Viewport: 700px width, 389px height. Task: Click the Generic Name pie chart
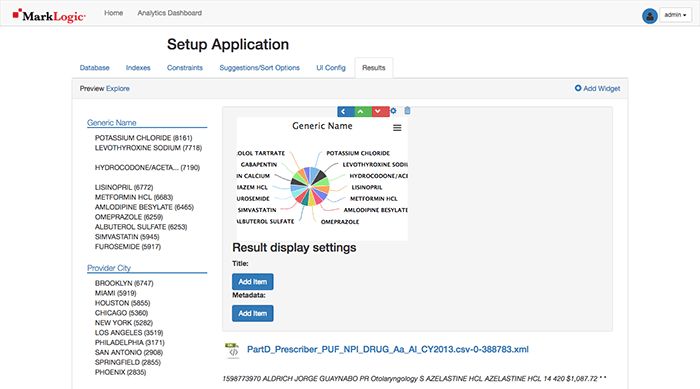coord(310,186)
